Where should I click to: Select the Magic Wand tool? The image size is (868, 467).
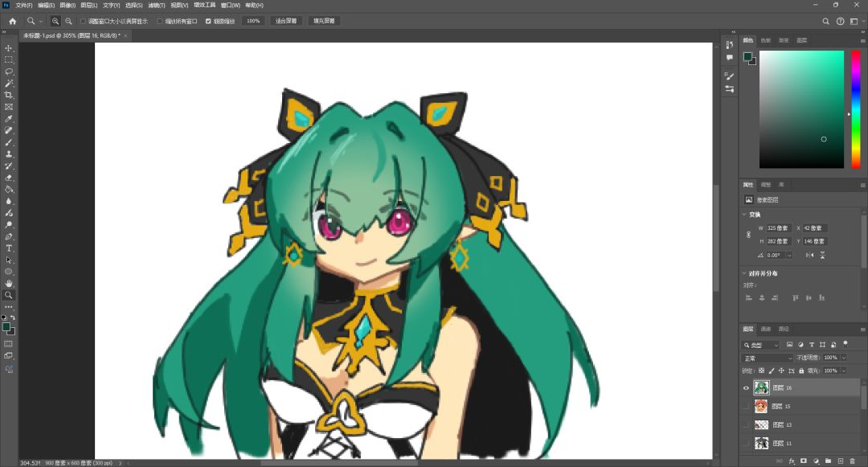[8, 84]
